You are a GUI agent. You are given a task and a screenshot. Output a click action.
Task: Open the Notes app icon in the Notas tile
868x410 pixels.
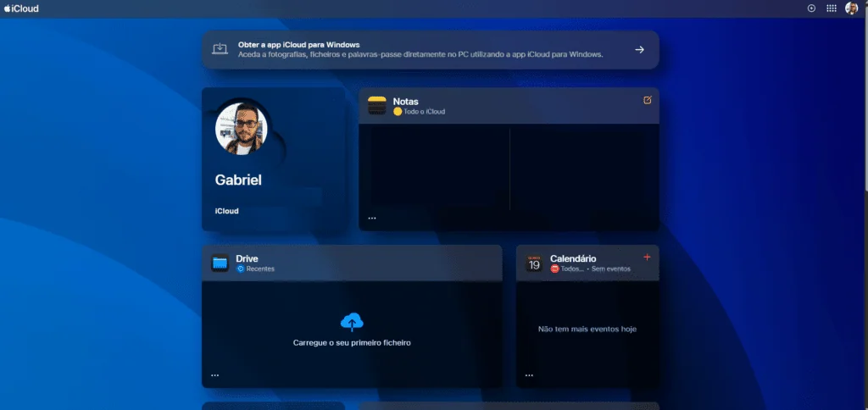[x=377, y=106]
